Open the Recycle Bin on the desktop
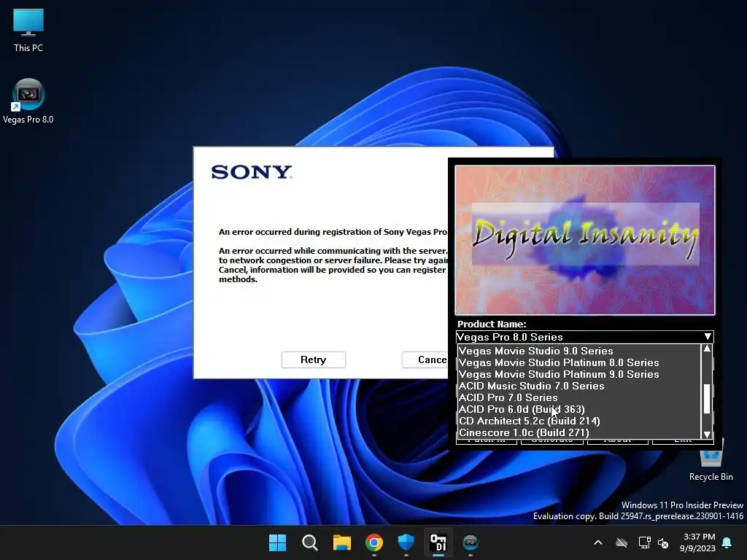The height and width of the screenshot is (560, 747). pos(711,459)
